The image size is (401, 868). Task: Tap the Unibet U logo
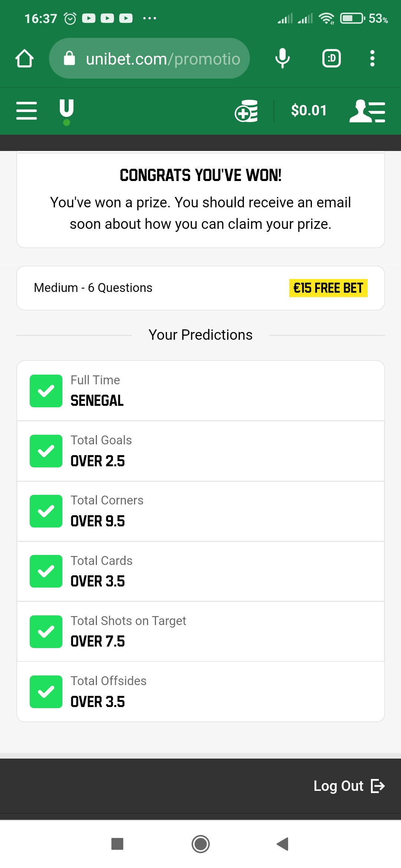pyautogui.click(x=66, y=112)
